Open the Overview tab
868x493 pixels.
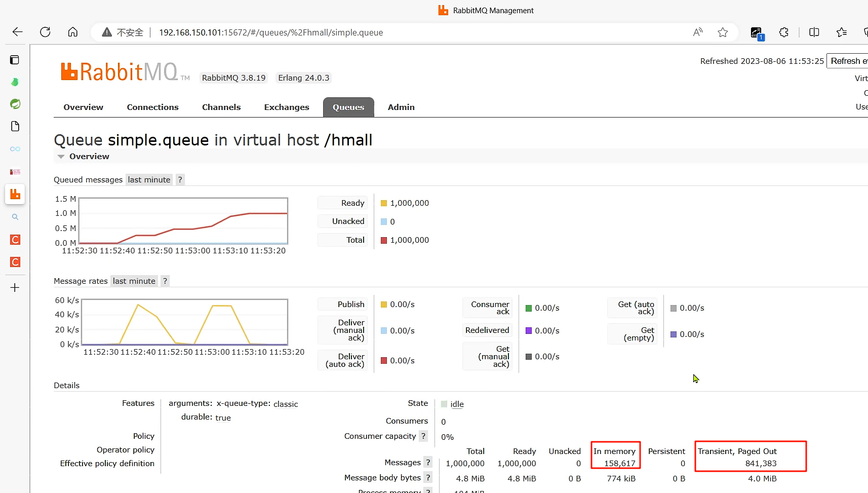pyautogui.click(x=83, y=107)
